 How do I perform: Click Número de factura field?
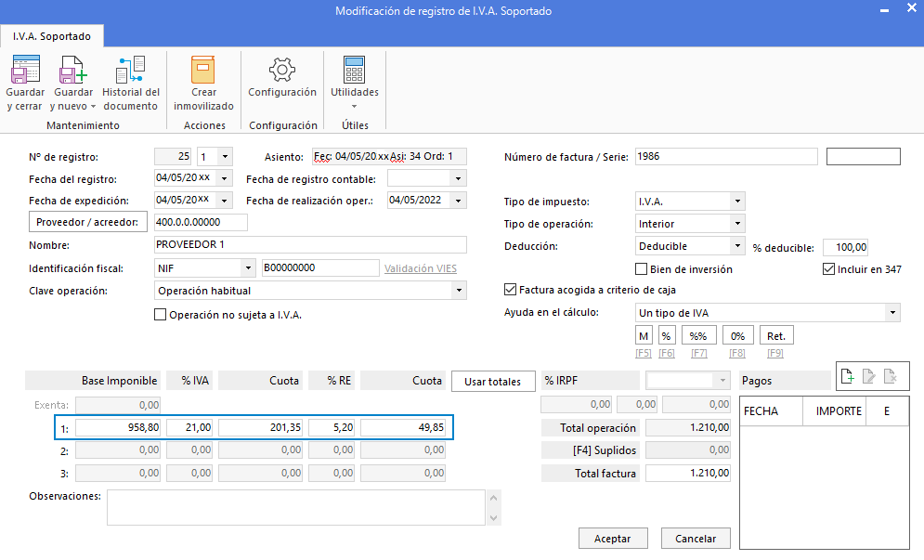click(726, 156)
